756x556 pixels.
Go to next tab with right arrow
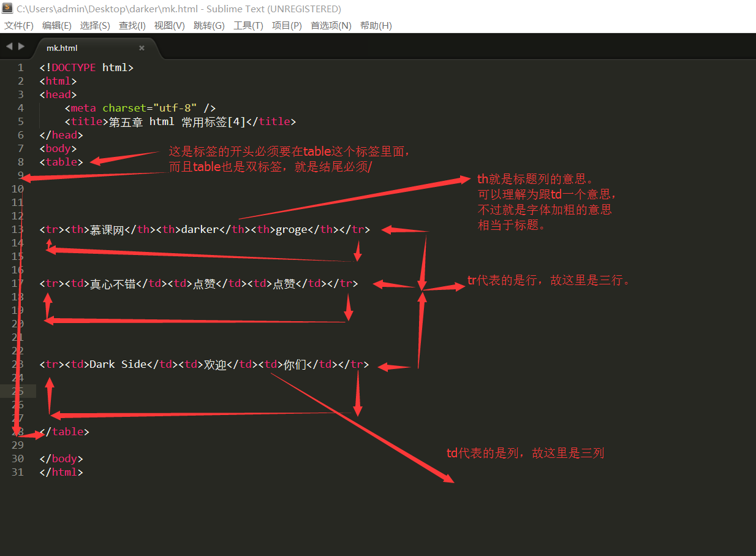tap(21, 47)
